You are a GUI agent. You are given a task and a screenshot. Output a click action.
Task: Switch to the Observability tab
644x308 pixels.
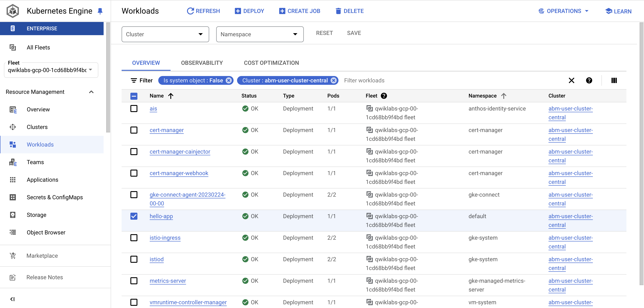pos(202,63)
